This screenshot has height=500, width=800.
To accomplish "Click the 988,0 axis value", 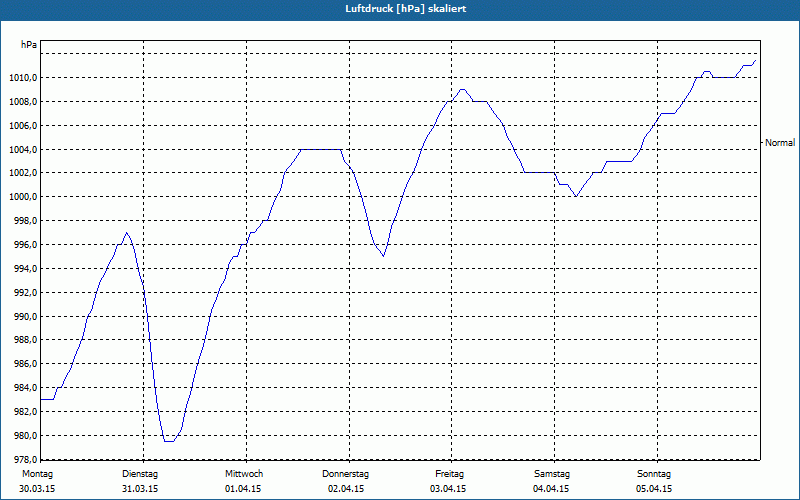I will point(25,340).
